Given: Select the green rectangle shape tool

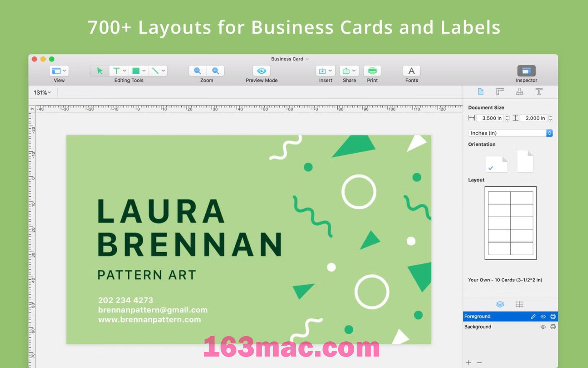Looking at the screenshot, I should [x=136, y=71].
